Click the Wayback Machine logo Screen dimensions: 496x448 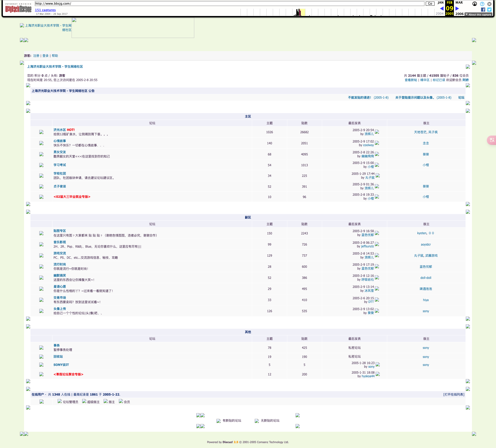(x=18, y=9)
